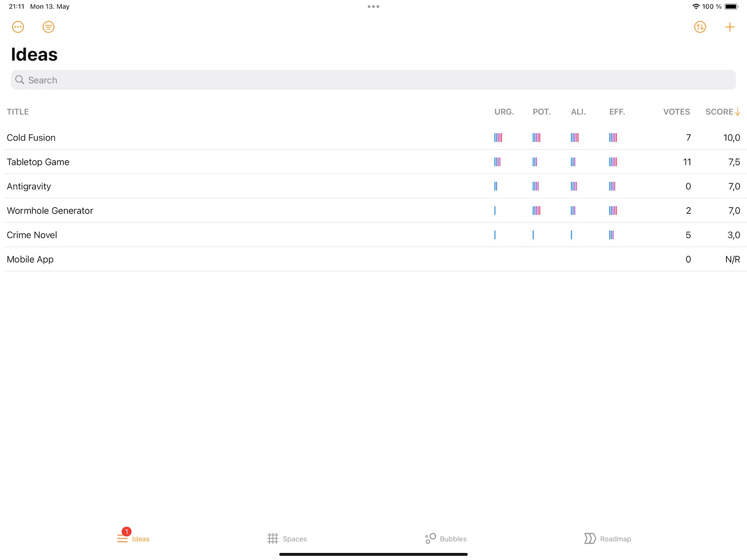The height and width of the screenshot is (560, 747).
Task: Open the filter ideas icon
Action: click(49, 27)
